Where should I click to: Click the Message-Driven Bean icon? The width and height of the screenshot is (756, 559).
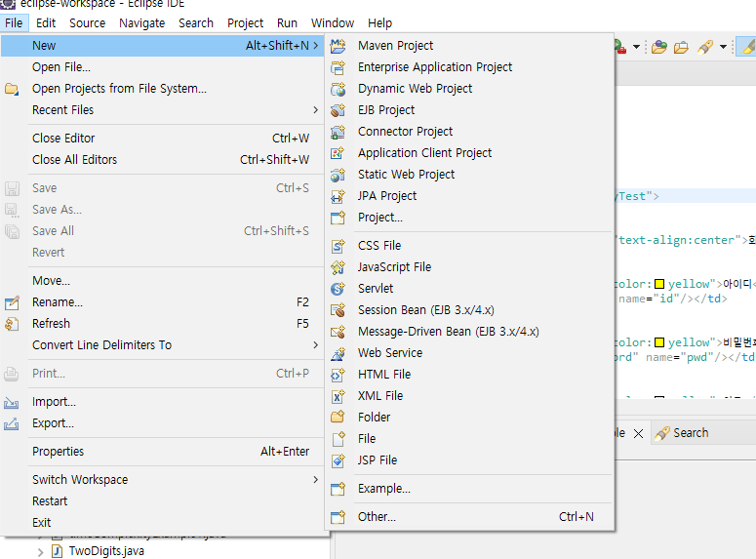[338, 332]
